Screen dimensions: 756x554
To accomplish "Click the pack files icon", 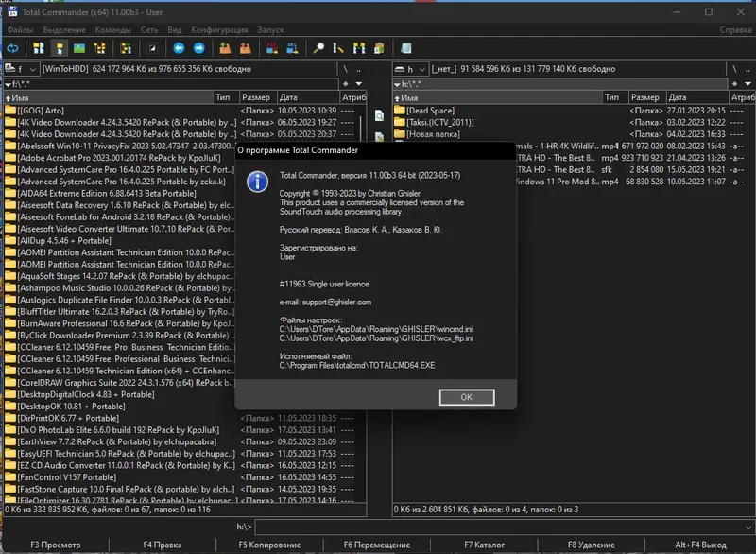I will 225,48.
